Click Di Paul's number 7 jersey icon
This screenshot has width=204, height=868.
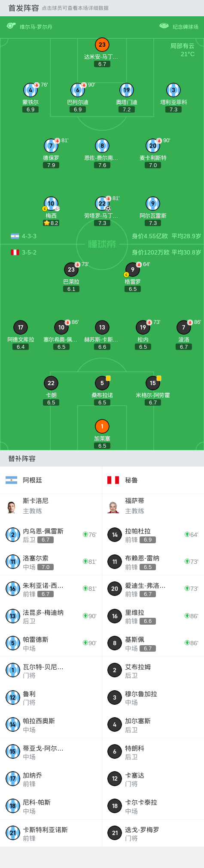point(51,146)
